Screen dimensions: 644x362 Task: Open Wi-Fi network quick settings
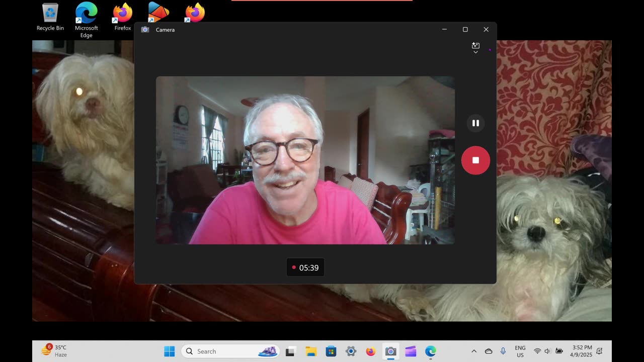pyautogui.click(x=537, y=351)
